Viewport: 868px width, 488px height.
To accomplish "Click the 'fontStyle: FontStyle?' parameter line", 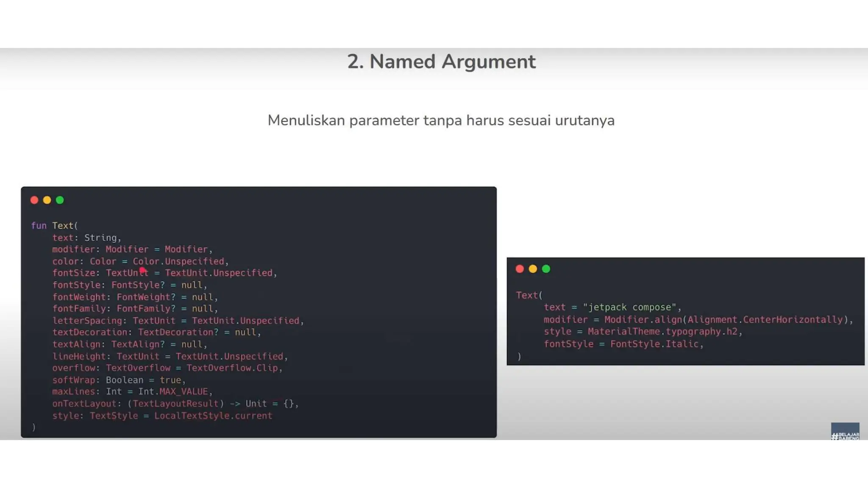I will [x=129, y=285].
